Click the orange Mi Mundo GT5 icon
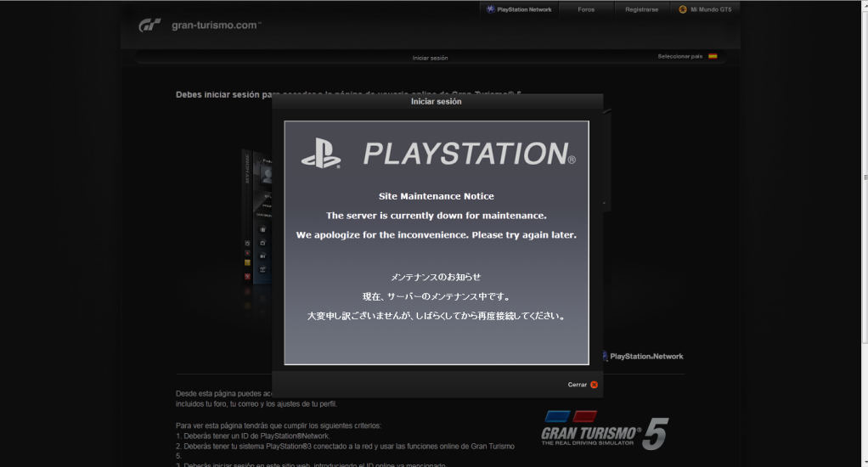The image size is (868, 467). tap(682, 9)
